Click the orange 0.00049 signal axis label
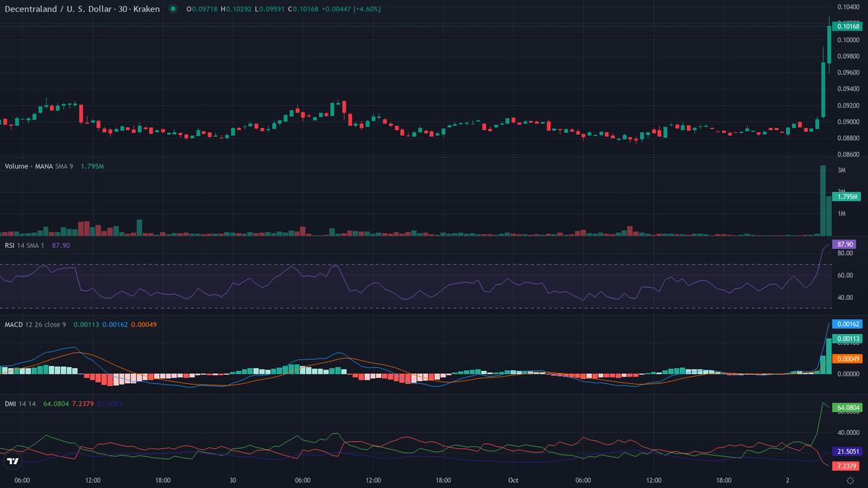The width and height of the screenshot is (868, 488). tap(848, 359)
